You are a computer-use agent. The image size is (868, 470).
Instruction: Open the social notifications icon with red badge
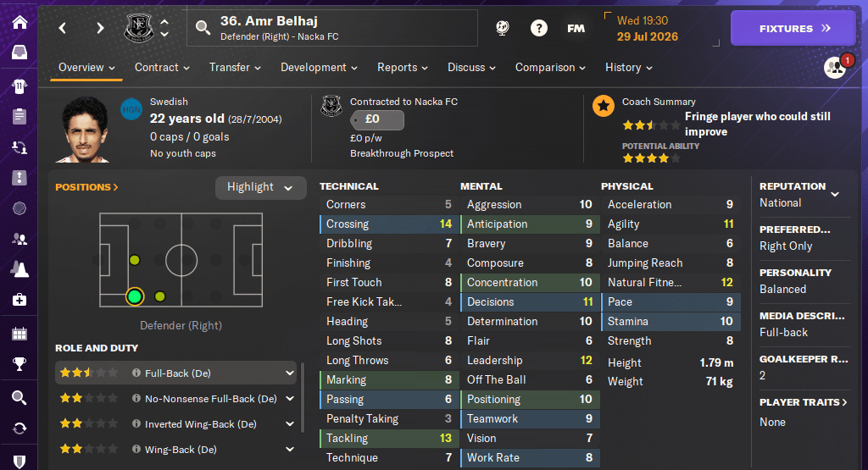tap(836, 68)
